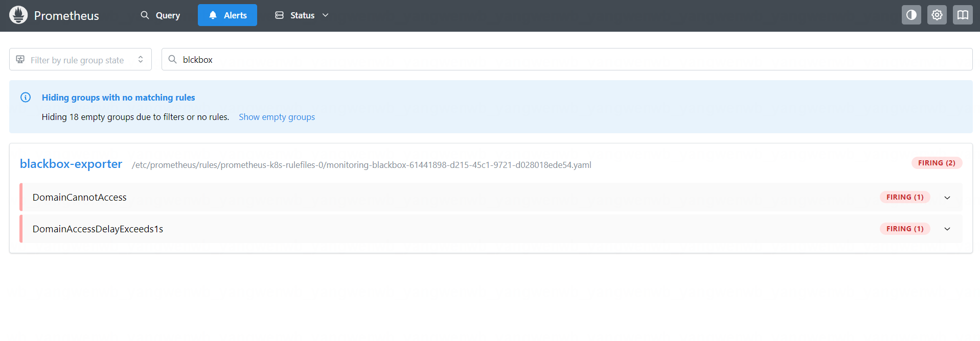The image size is (980, 341).
Task: Click the magnifier icon beside Query
Action: pos(145,15)
